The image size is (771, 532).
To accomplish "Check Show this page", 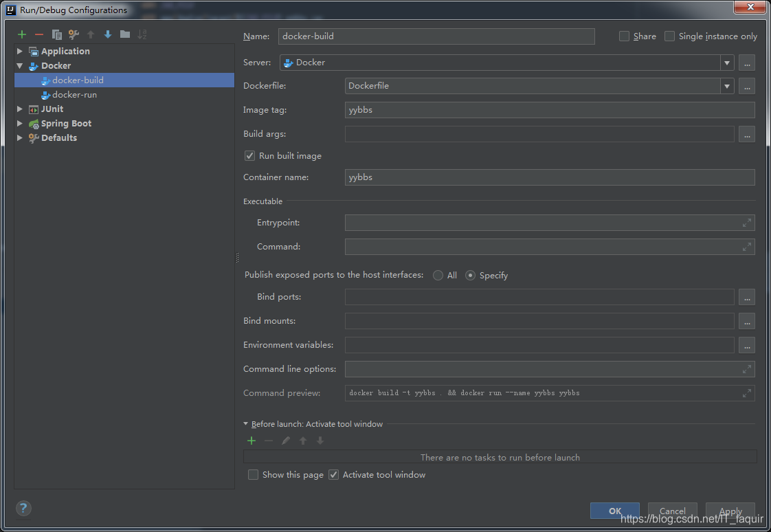I will coord(254,474).
